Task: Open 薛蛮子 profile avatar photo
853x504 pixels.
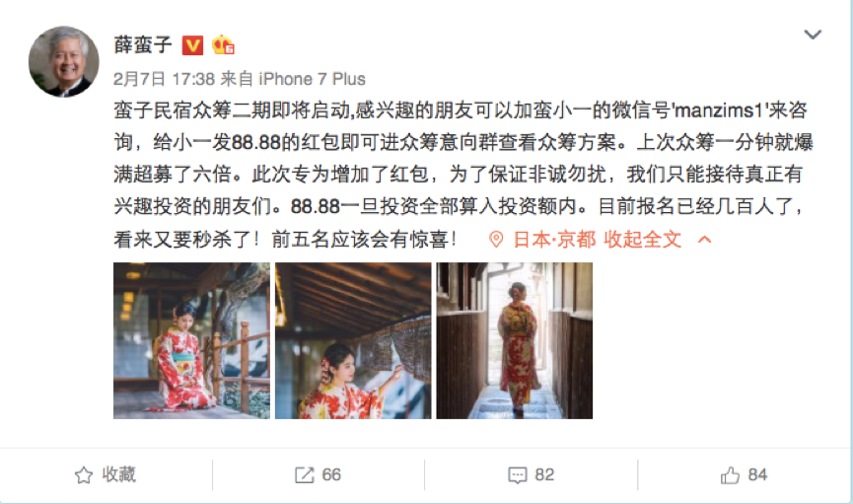Action: pos(64,61)
